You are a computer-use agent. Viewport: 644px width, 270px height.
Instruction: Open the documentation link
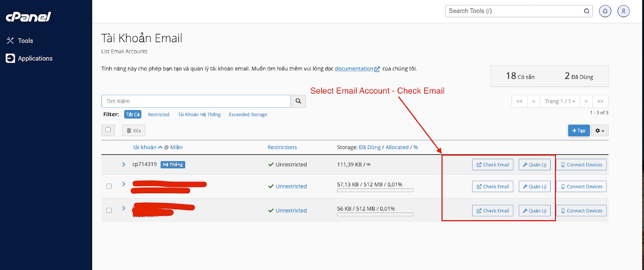354,69
